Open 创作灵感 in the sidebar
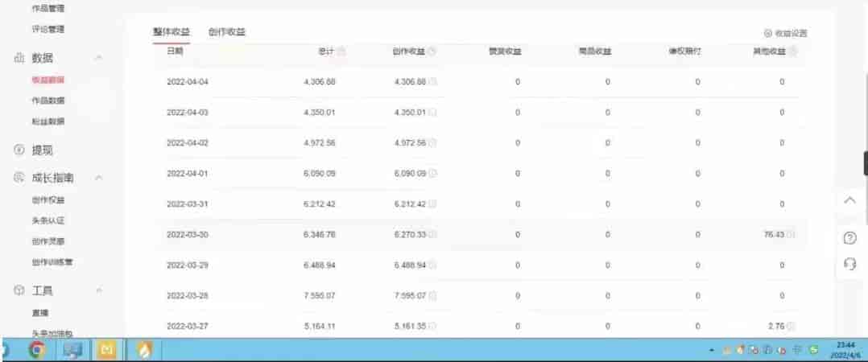Screen dimensions: 868x362 pos(48,241)
